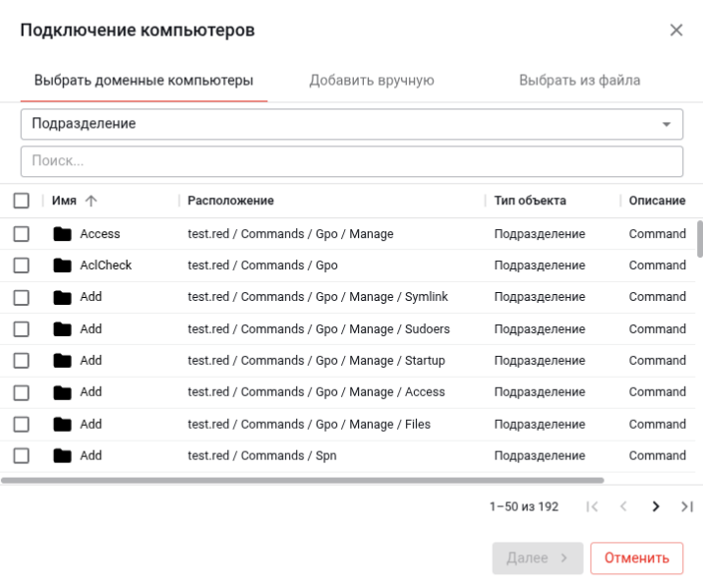Open the Подразделение dropdown
This screenshot has height=588, width=703.
point(351,124)
